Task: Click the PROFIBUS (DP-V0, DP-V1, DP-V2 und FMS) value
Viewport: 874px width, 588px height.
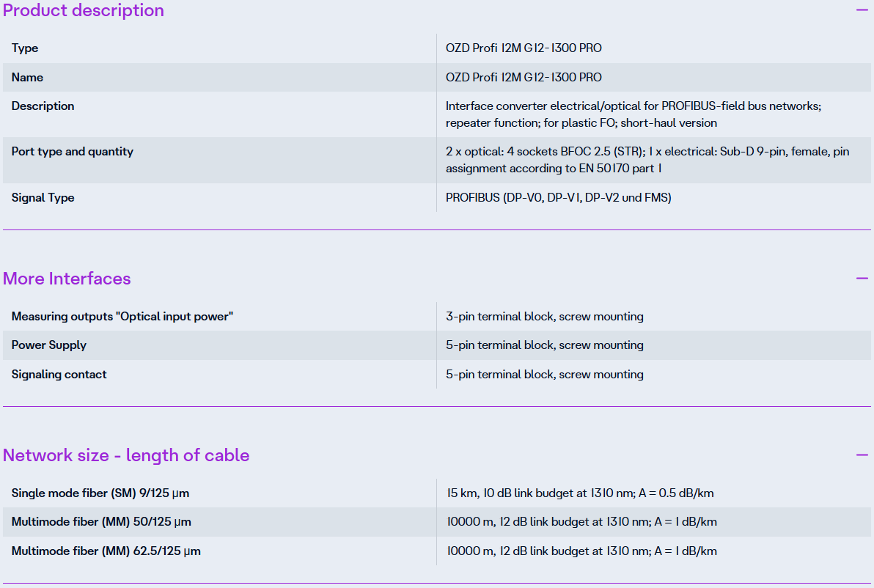Action: 559,198
